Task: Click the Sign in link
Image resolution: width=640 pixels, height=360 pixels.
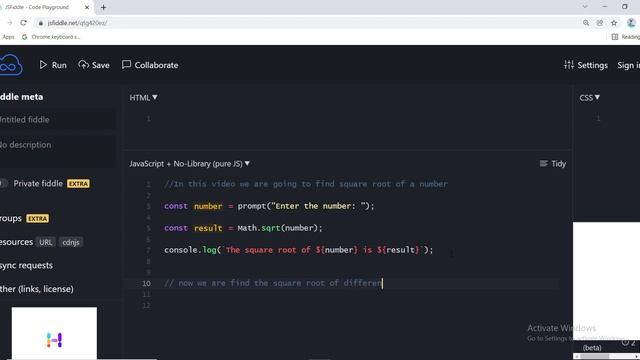Action: tap(629, 65)
